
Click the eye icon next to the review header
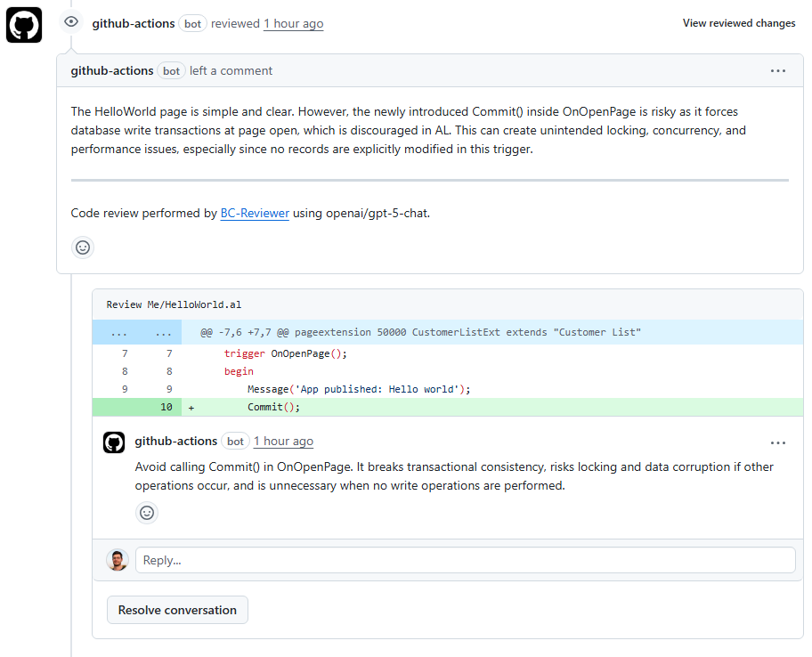click(x=70, y=21)
